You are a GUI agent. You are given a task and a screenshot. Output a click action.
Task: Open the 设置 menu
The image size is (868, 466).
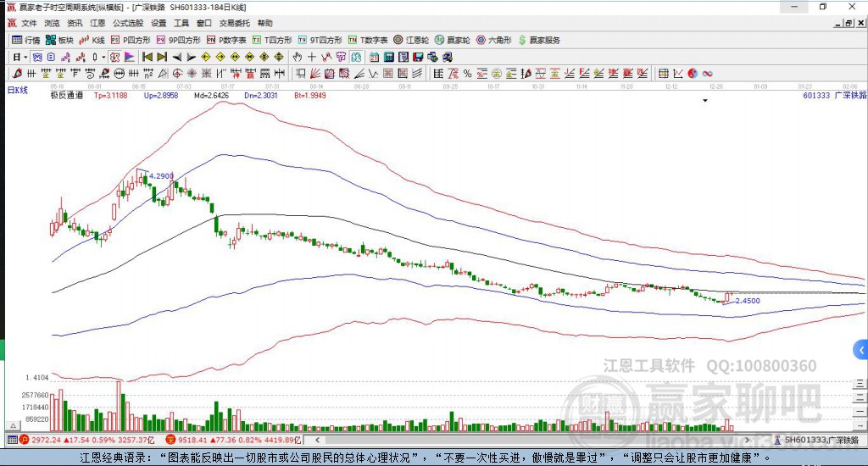coord(159,23)
